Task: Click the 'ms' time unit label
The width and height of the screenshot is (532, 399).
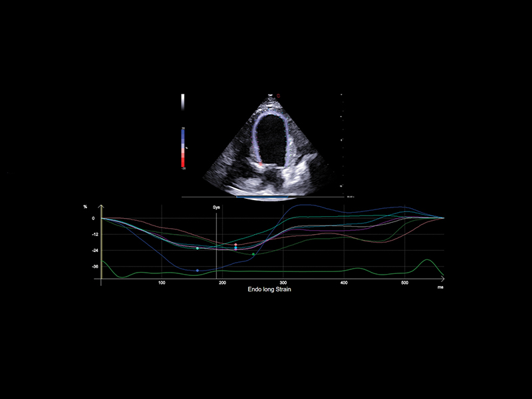Action: [x=440, y=287]
